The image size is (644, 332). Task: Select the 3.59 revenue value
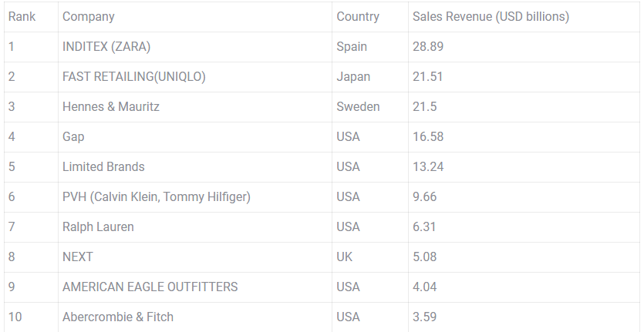425,317
